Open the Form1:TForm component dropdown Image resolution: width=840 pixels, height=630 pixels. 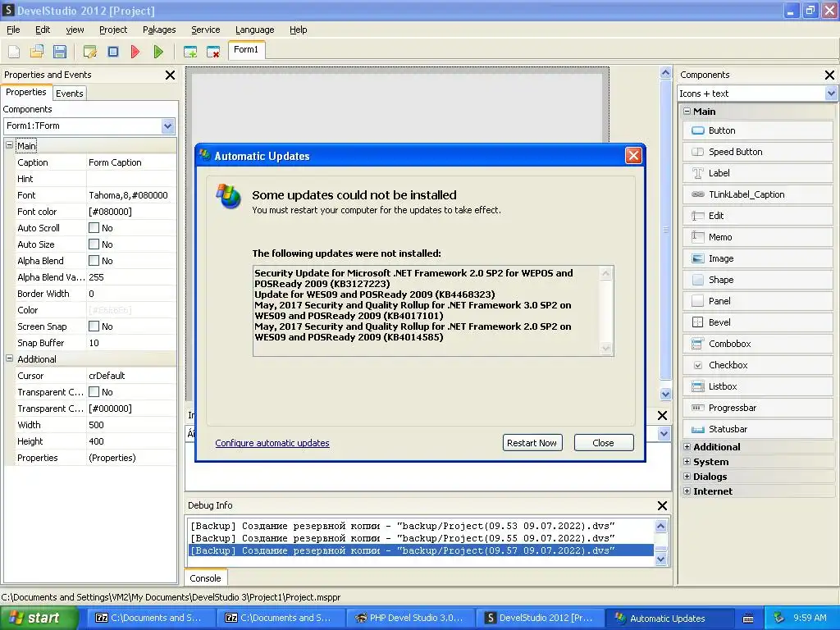point(167,126)
